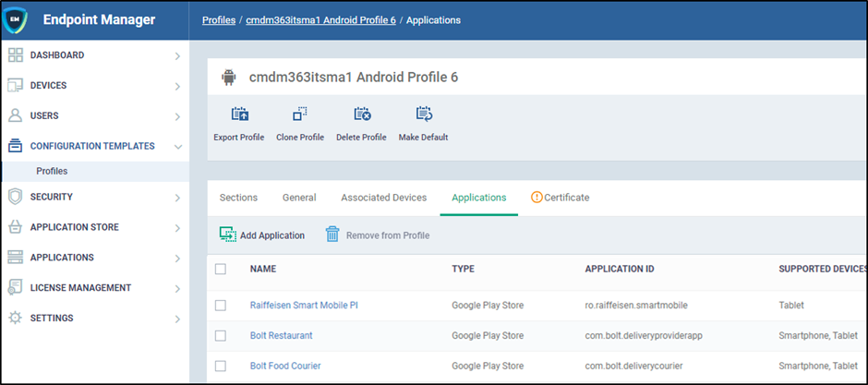
Task: Open the Raiffeisen Smart Mobile PI link
Action: click(x=304, y=305)
